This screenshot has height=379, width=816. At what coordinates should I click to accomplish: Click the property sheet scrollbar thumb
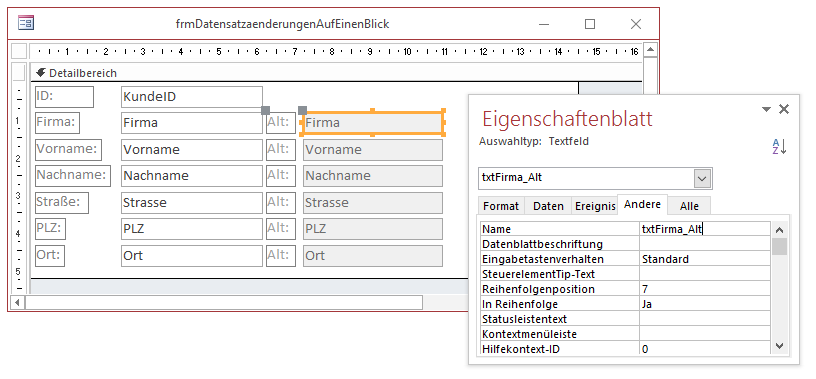(779, 246)
